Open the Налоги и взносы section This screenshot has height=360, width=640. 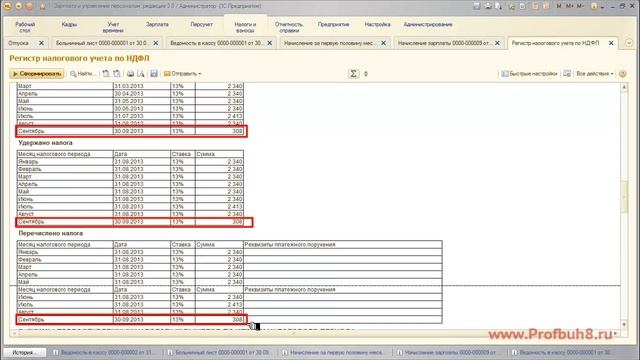(x=245, y=27)
